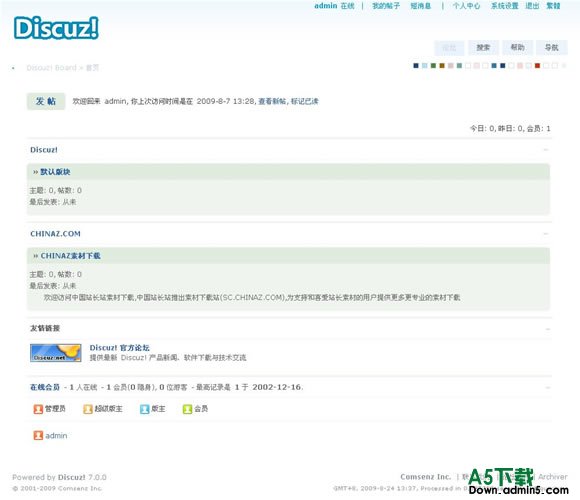The image size is (580, 500).
Task: Open the 搜索 menu tab
Action: click(483, 48)
